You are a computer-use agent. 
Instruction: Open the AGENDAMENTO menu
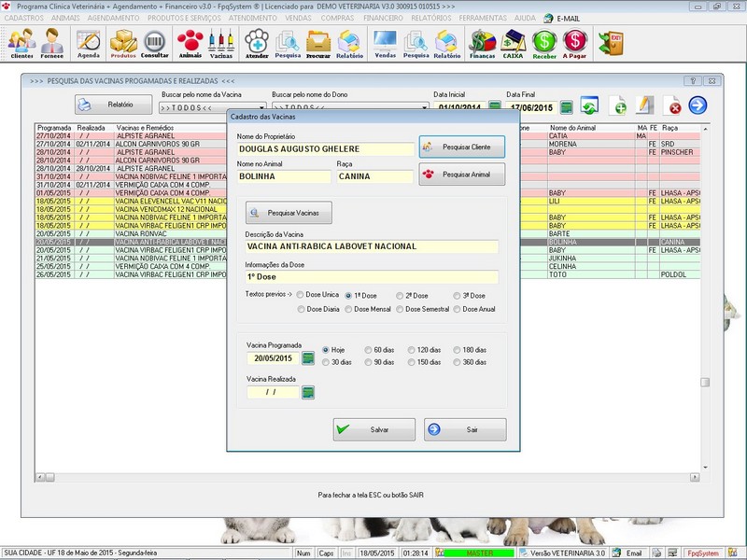point(113,18)
